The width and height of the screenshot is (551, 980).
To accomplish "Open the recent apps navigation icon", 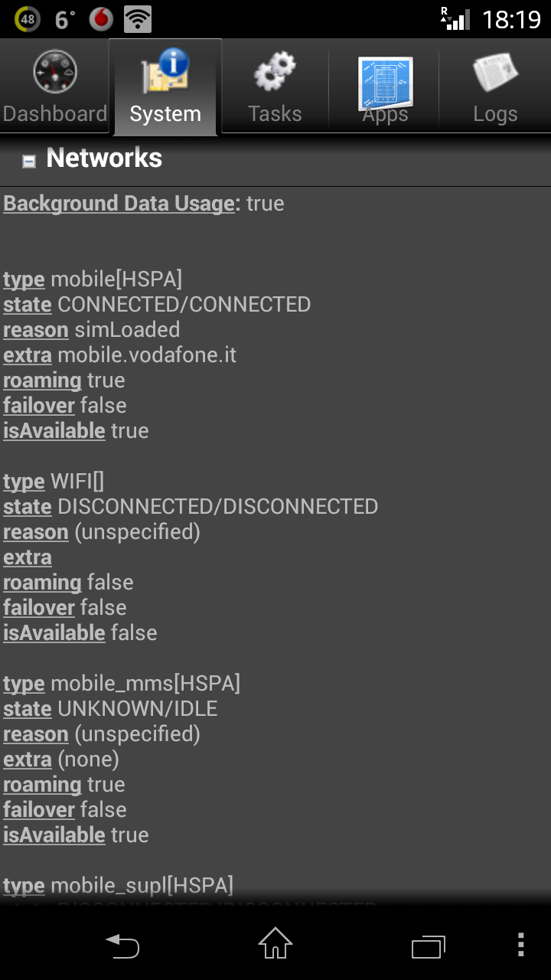I will coord(429,946).
